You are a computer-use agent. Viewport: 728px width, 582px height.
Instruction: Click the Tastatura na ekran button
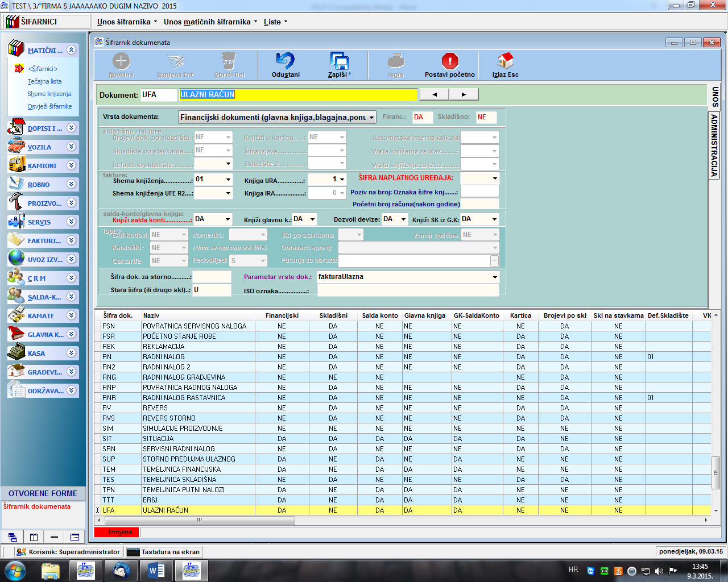point(164,552)
